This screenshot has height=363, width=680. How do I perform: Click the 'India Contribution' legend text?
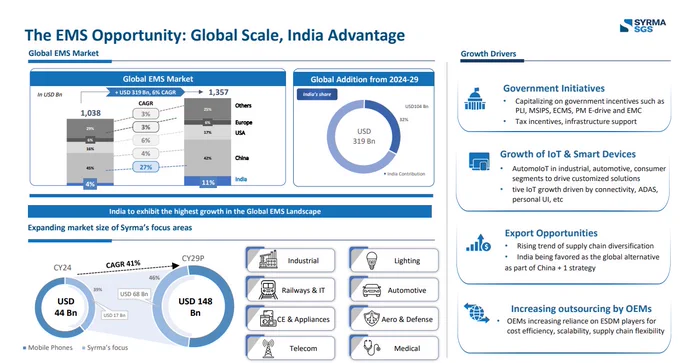coord(406,174)
